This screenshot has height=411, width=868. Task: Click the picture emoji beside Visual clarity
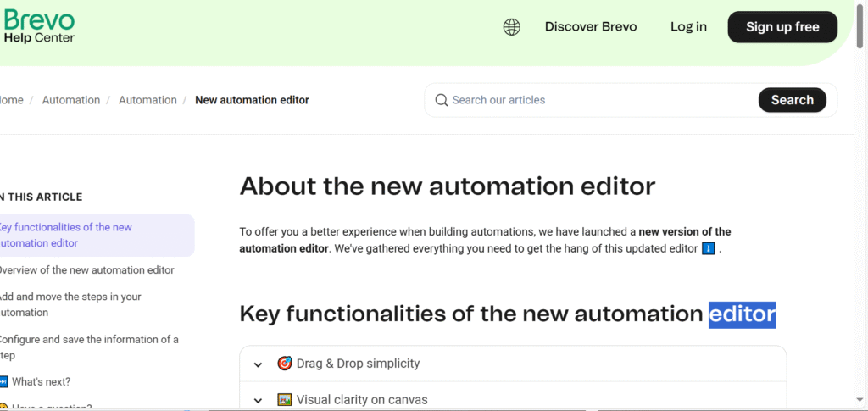285,399
